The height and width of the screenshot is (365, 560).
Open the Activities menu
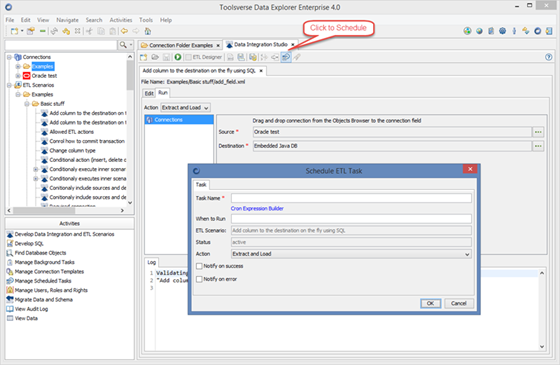[x=121, y=20]
